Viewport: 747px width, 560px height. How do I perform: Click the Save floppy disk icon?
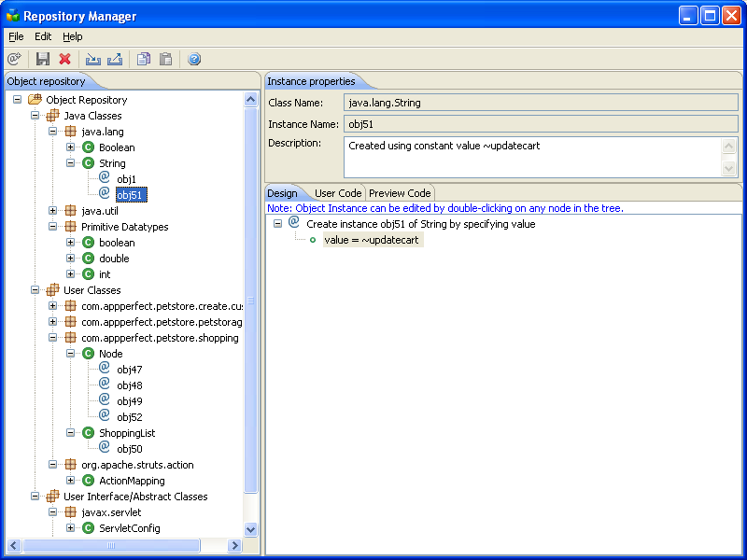(43, 59)
